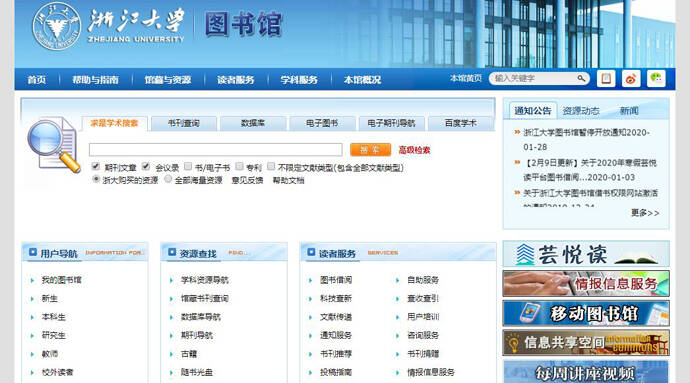690x383 pixels.
Task: Select the 浙大购买的资源 radio button
Action: coord(96,179)
